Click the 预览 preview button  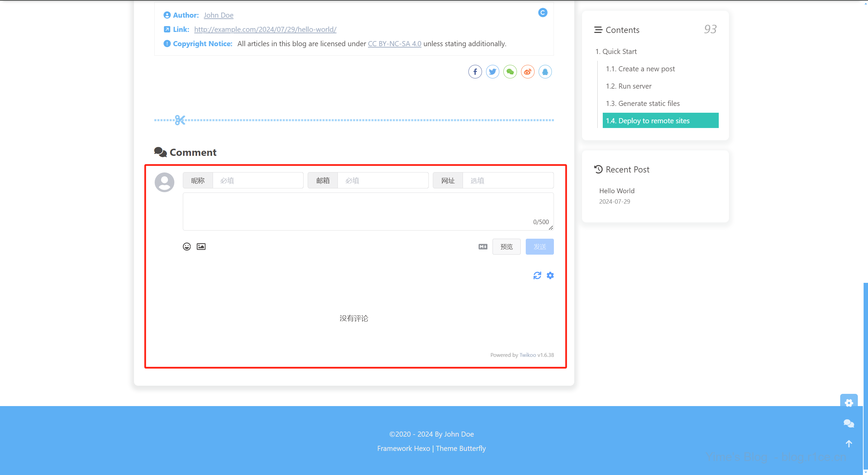pyautogui.click(x=506, y=246)
